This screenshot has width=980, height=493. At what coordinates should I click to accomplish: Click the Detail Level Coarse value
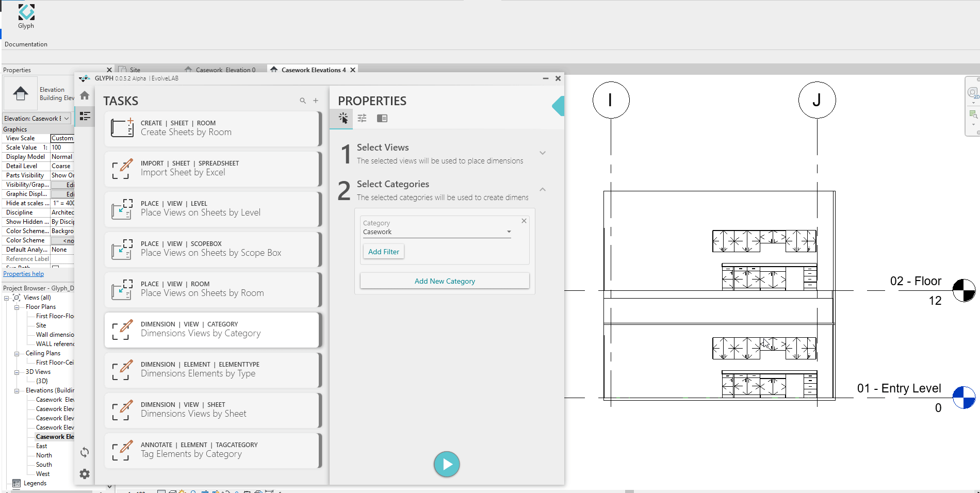point(62,166)
